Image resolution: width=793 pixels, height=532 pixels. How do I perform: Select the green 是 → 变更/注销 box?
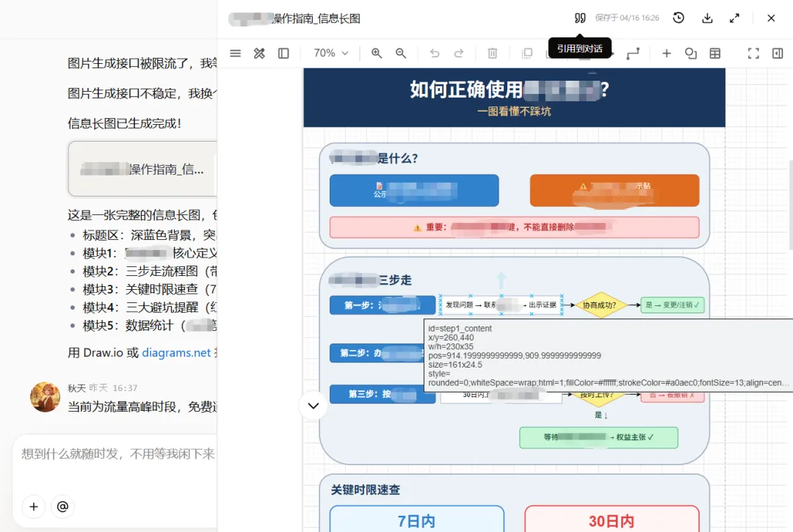673,305
